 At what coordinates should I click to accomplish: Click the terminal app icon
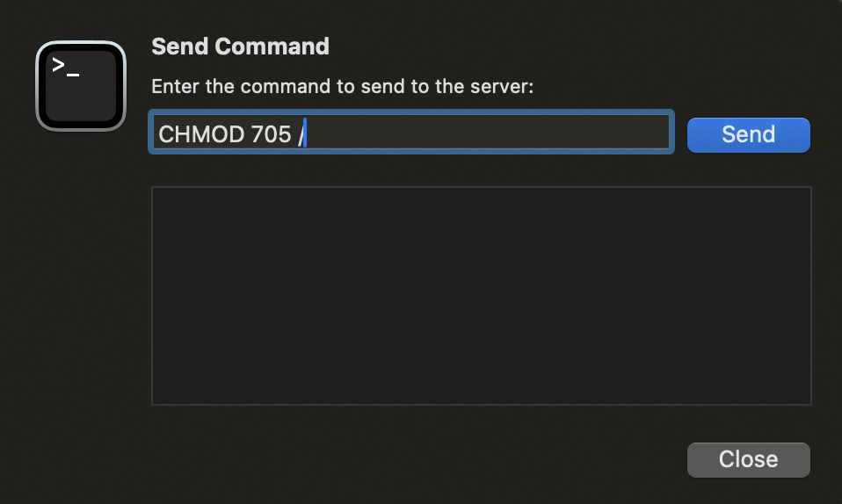(x=81, y=86)
